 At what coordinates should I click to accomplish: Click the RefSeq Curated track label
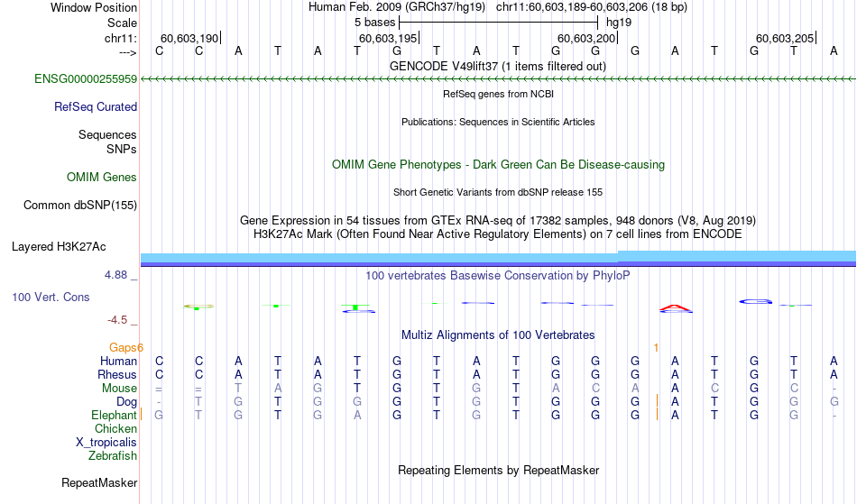coord(95,107)
